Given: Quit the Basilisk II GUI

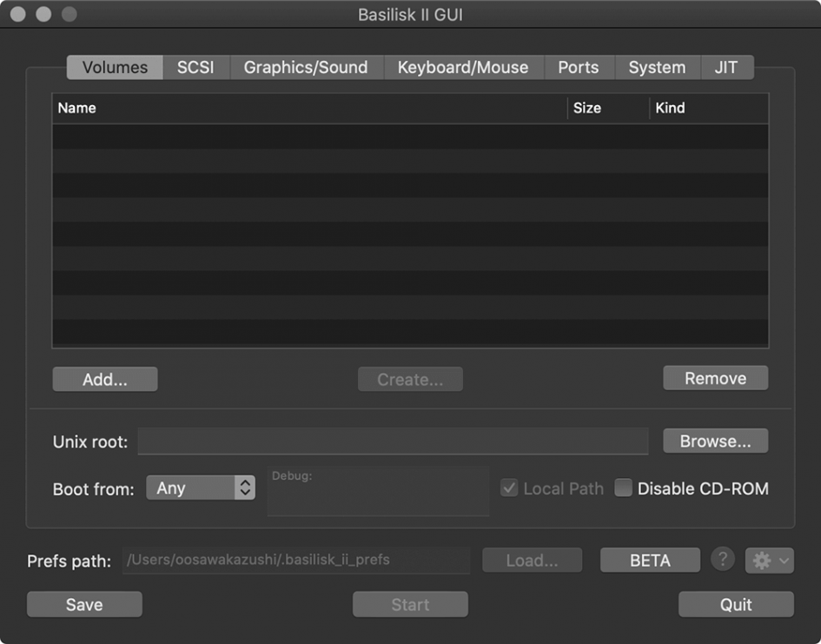Looking at the screenshot, I should click(736, 605).
